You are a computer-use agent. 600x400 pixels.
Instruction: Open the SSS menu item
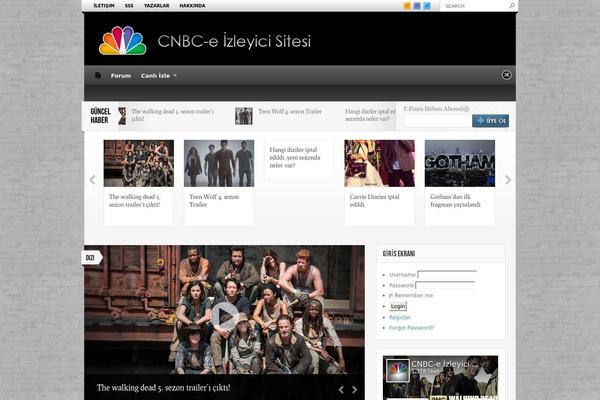pos(129,6)
